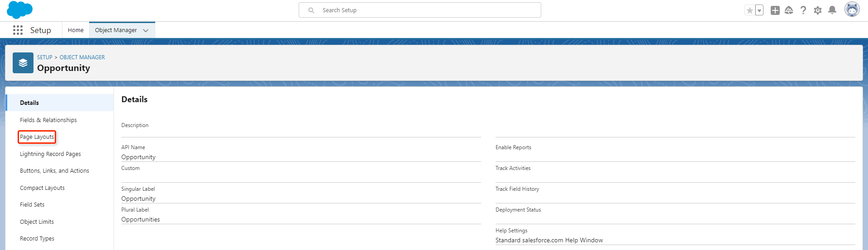The width and height of the screenshot is (868, 250).
Task: Click the Track Activities label
Action: pyautogui.click(x=513, y=168)
